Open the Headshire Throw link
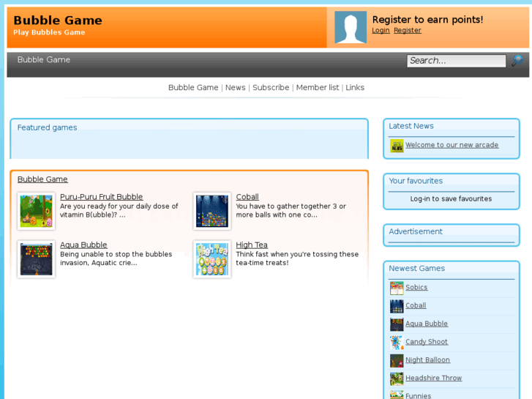This screenshot has width=532, height=399. 434,378
